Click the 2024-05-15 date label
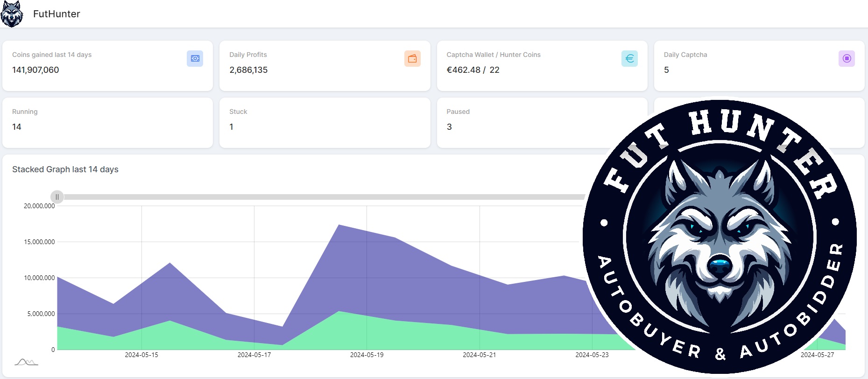Image resolution: width=868 pixels, height=379 pixels. (x=141, y=355)
